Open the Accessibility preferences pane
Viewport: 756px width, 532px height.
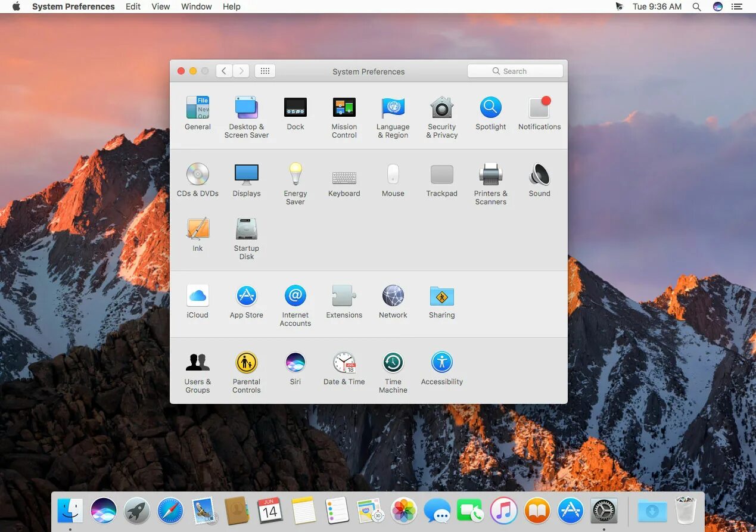(442, 368)
